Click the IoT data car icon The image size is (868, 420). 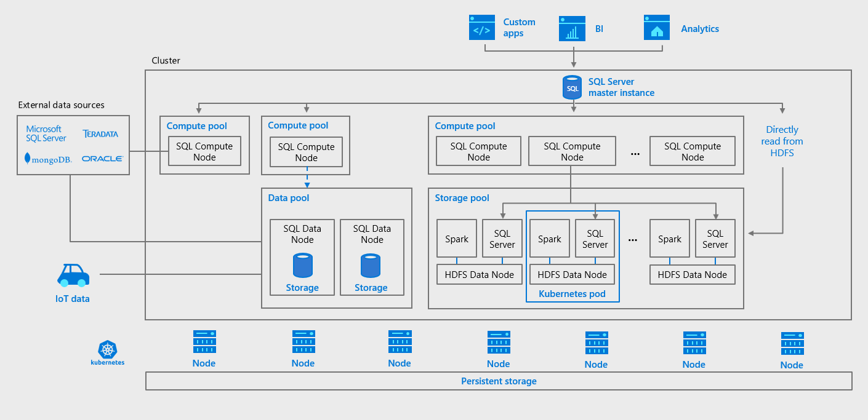(x=73, y=274)
